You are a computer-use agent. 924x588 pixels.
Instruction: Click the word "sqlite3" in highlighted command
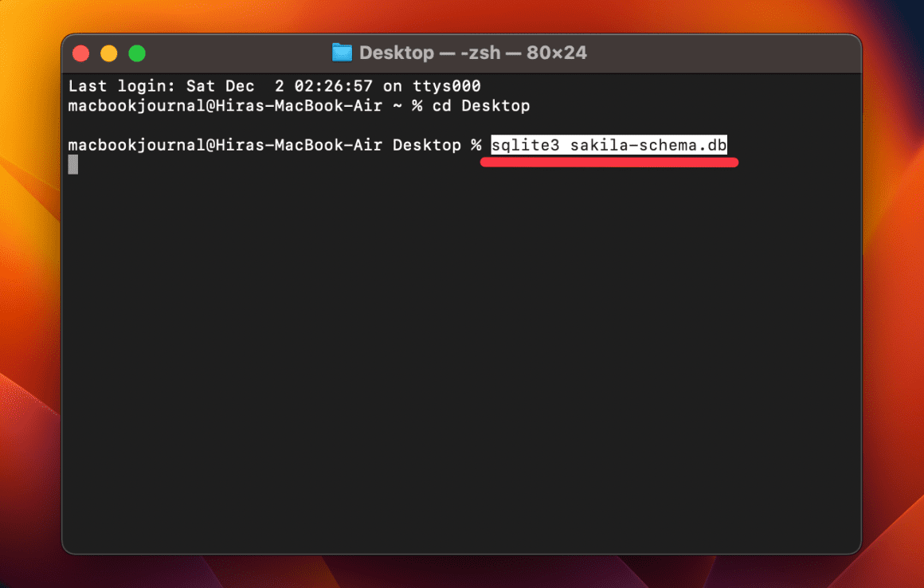pyautogui.click(x=525, y=145)
